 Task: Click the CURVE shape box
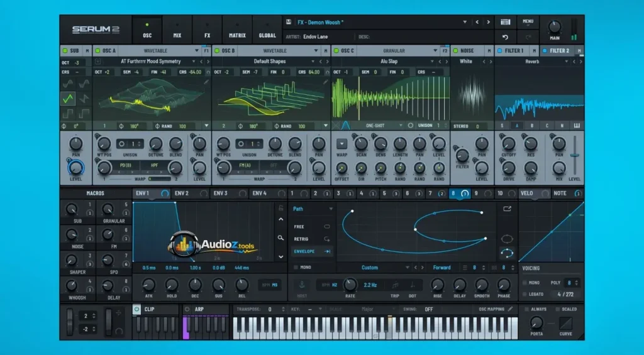point(565,324)
